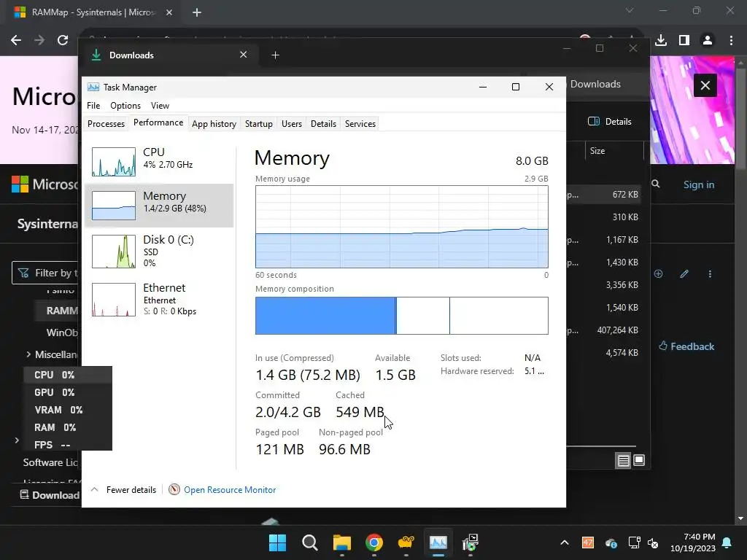The image size is (747, 560).
Task: Open the notification bell
Action: [727, 542]
